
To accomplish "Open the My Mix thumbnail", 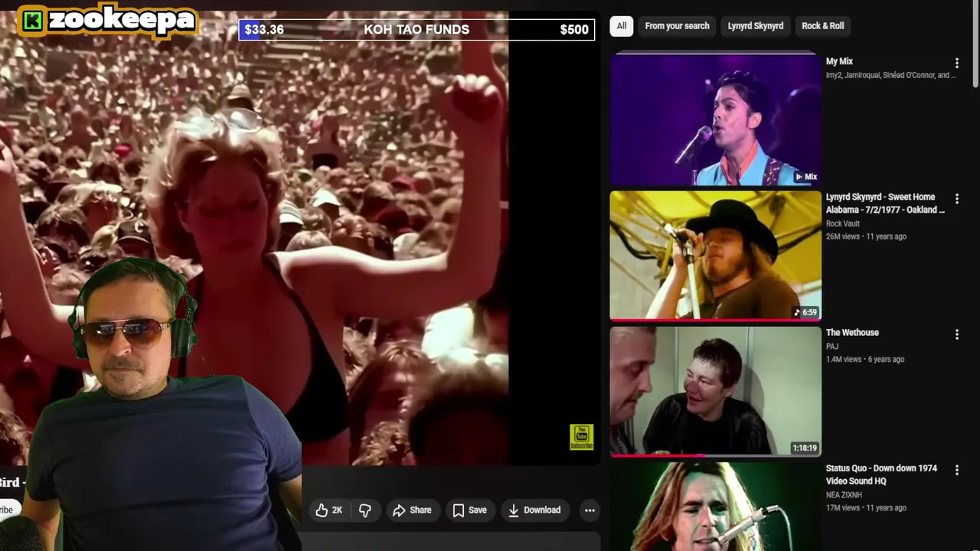I will coord(715,119).
